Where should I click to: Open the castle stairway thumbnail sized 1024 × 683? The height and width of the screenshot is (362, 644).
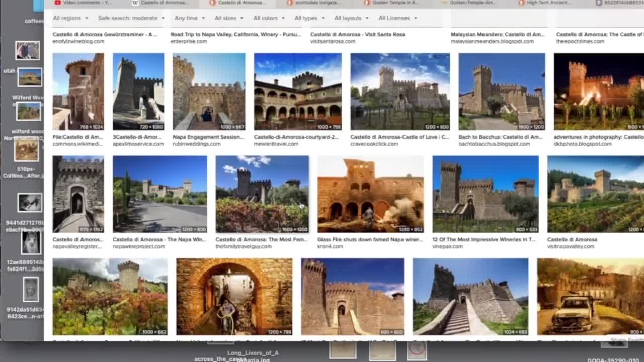click(470, 297)
